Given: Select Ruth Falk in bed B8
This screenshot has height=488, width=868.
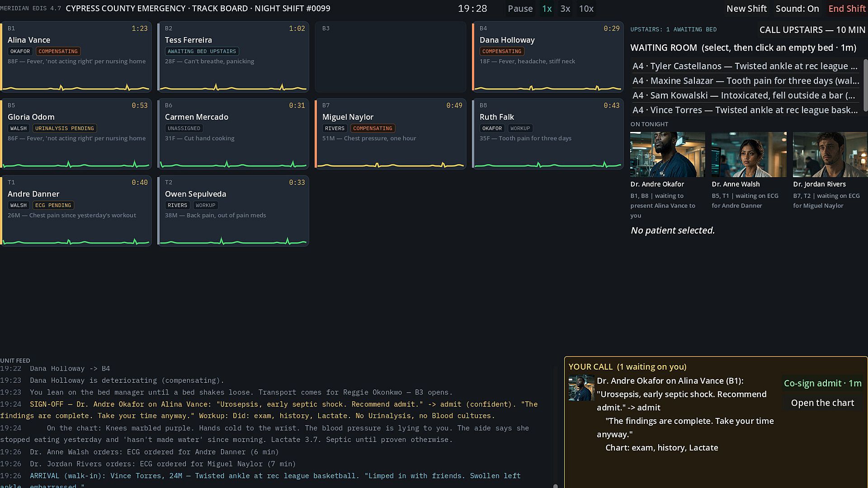Looking at the screenshot, I should click(548, 134).
